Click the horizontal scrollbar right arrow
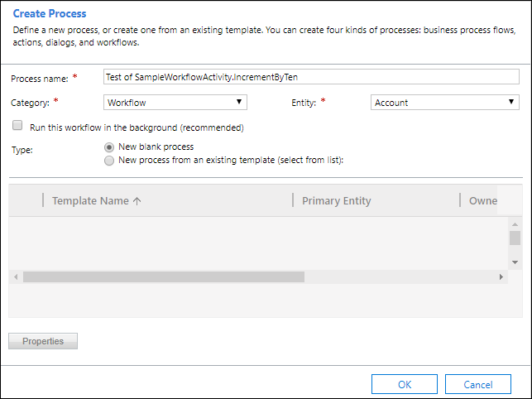The height and width of the screenshot is (399, 532). [501, 277]
